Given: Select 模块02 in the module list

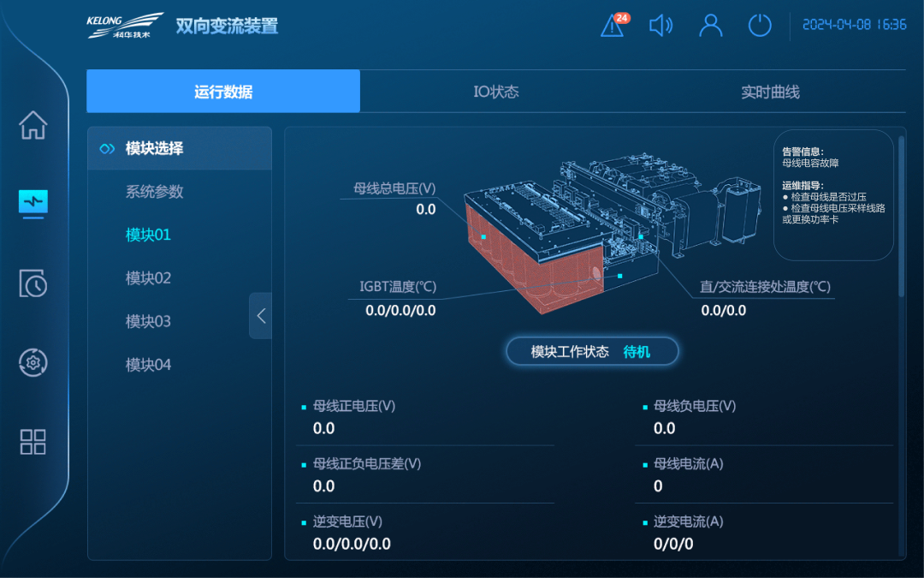Looking at the screenshot, I should click(x=149, y=278).
